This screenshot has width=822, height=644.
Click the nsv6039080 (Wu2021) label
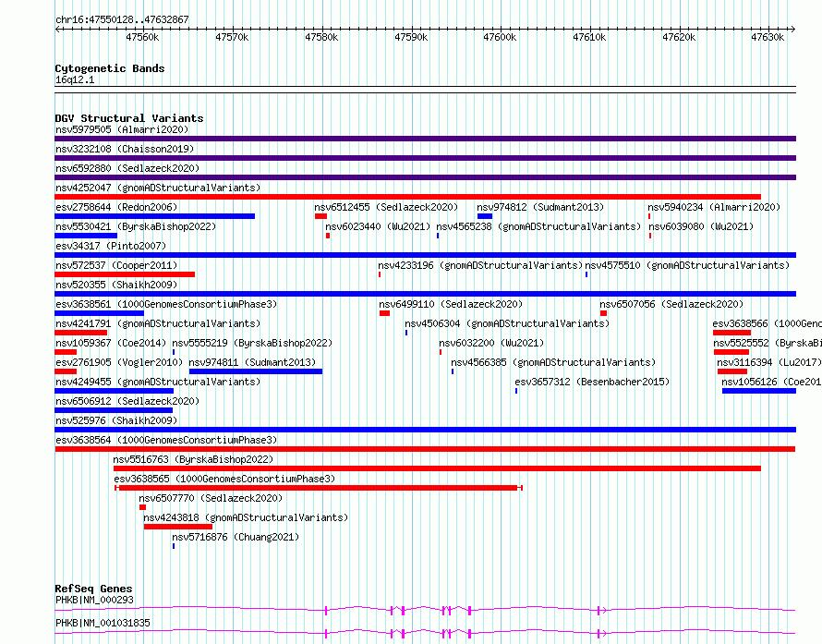(701, 226)
